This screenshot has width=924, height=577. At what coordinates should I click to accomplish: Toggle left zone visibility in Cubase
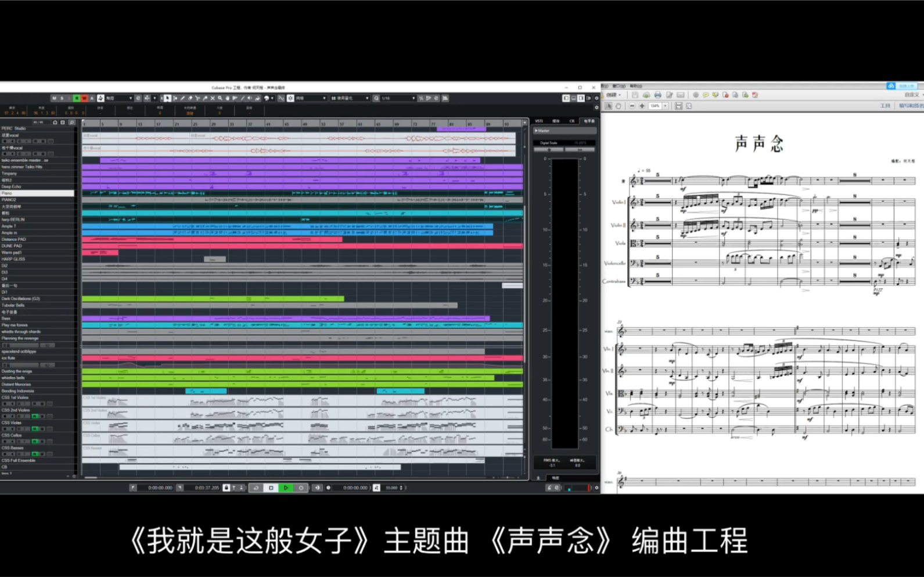coord(566,98)
